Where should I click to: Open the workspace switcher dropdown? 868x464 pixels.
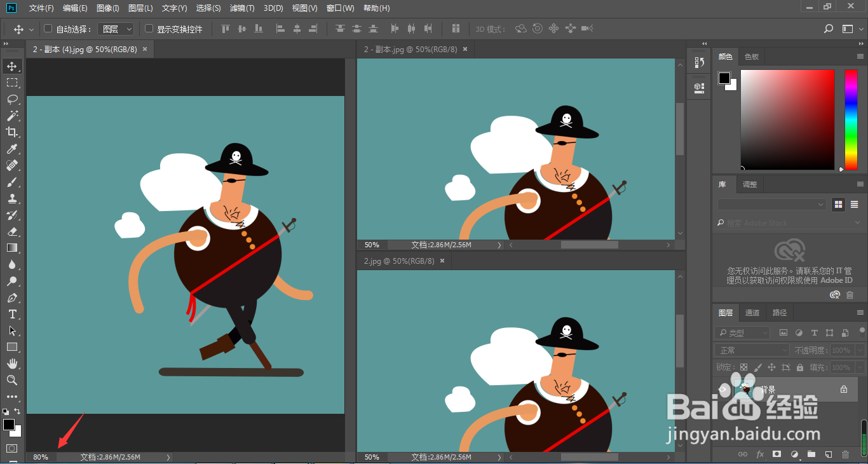point(851,29)
